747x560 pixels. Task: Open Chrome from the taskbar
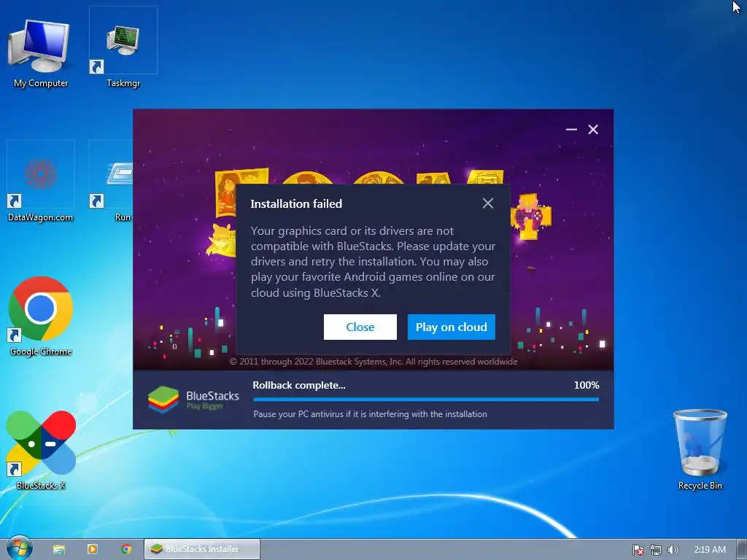tap(126, 549)
